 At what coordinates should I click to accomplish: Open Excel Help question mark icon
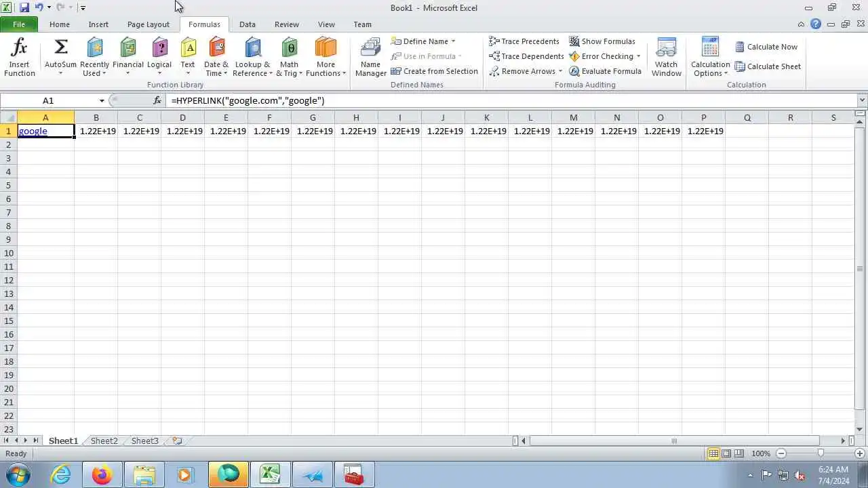[x=816, y=24]
